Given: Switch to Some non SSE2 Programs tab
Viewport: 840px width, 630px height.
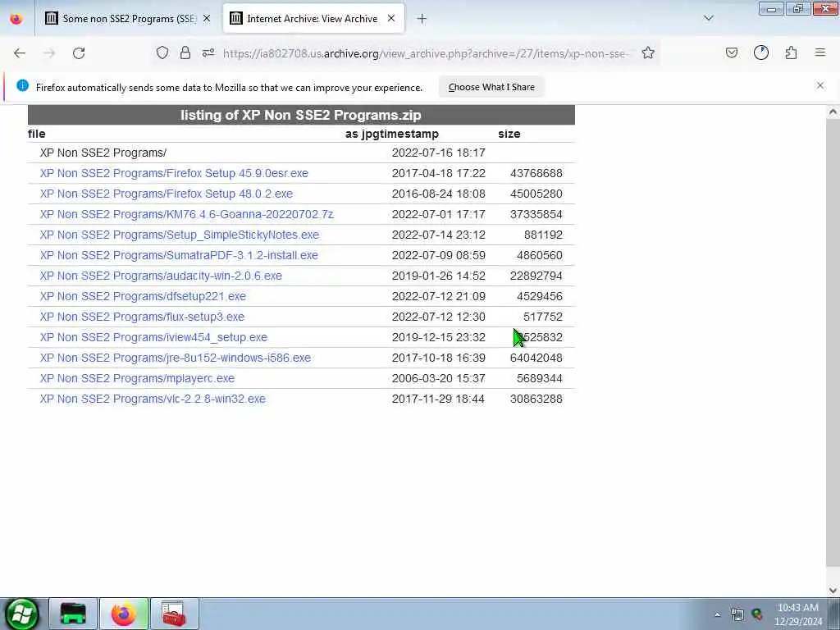Looking at the screenshot, I should click(129, 19).
